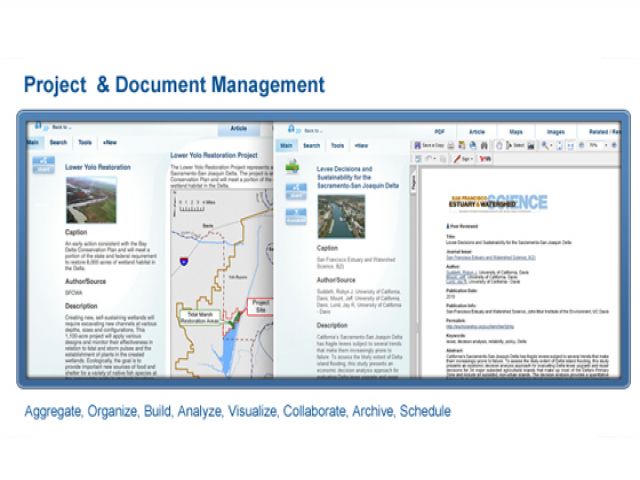The width and height of the screenshot is (640, 480).
Task: Click the zoom out button in PDF toolbar
Action: [582, 145]
